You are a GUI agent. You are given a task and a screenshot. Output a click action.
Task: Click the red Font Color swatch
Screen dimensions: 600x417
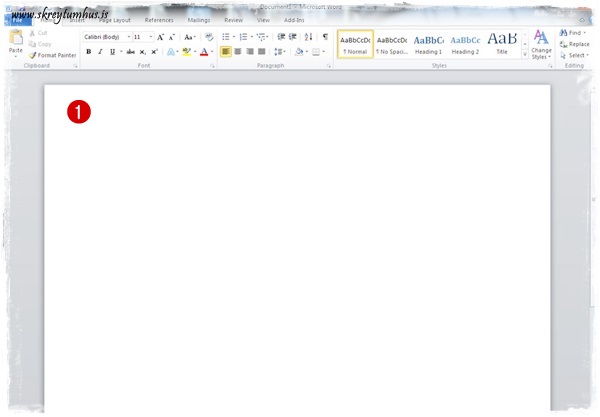tap(203, 52)
